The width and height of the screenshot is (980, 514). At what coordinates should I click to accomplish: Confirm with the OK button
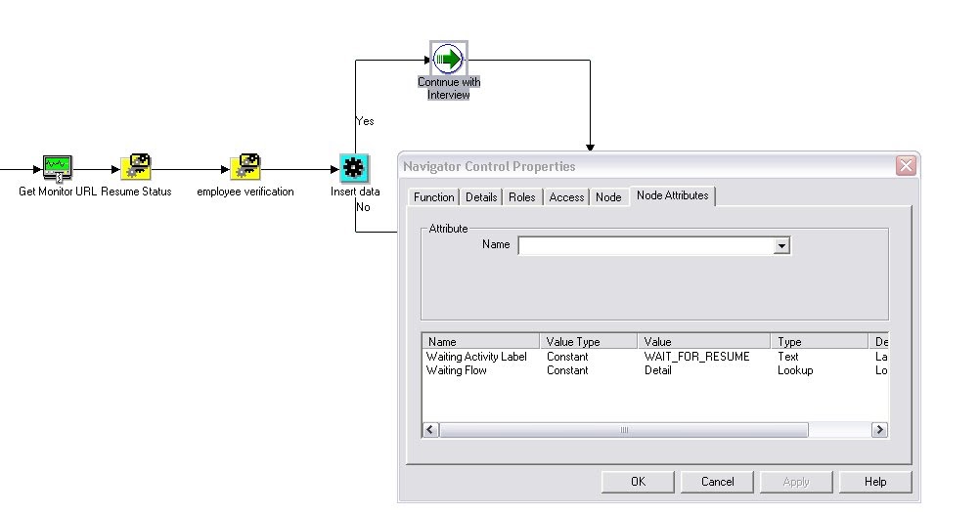point(638,482)
